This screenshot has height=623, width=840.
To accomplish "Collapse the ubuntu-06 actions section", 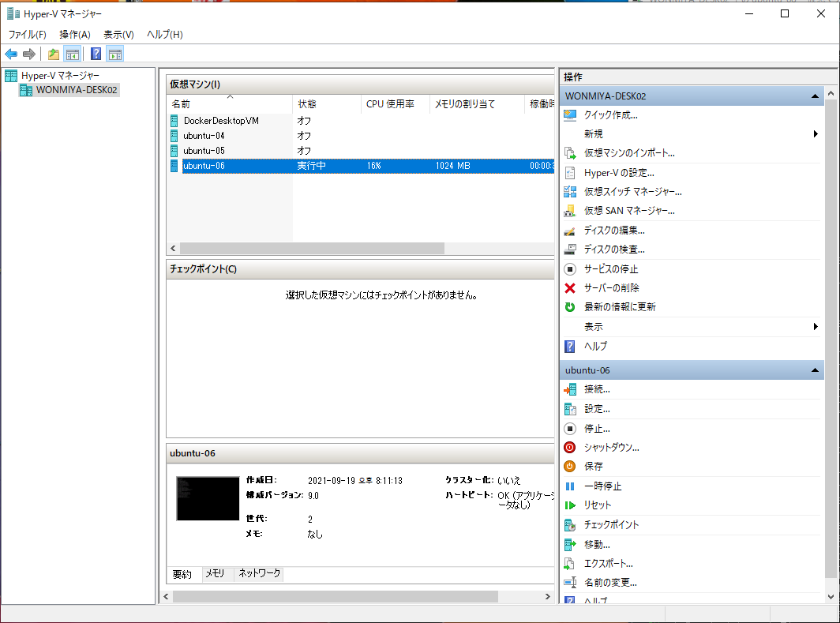I will (x=815, y=370).
